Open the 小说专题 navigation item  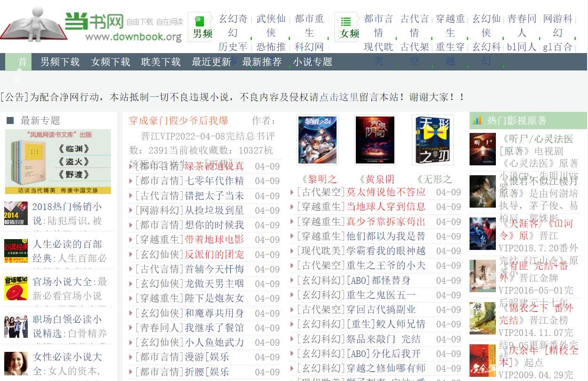pyautogui.click(x=313, y=62)
